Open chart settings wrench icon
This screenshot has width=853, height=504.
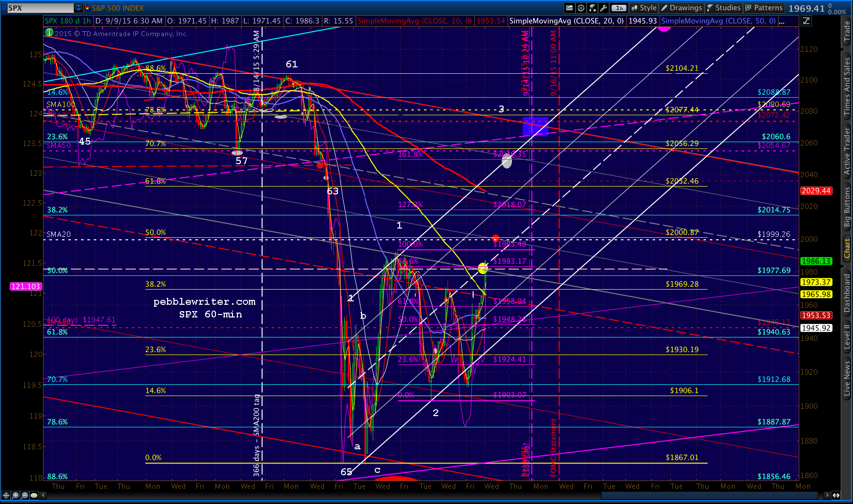[604, 8]
